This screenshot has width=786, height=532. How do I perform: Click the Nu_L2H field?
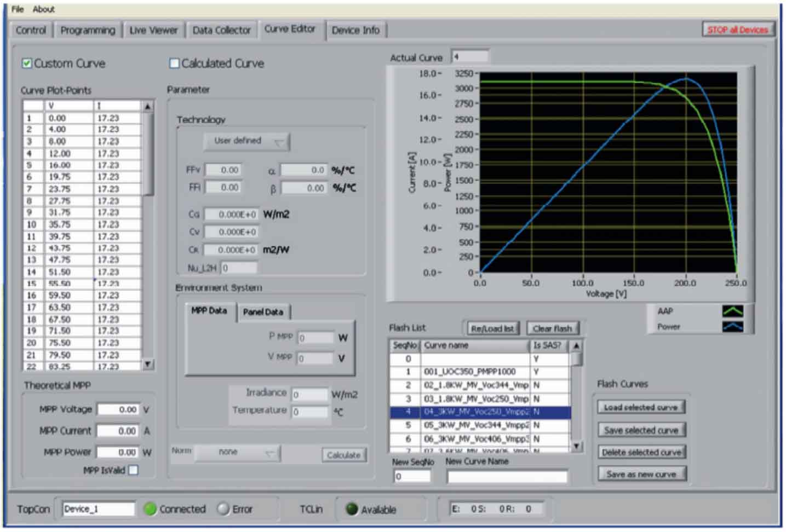click(x=239, y=268)
